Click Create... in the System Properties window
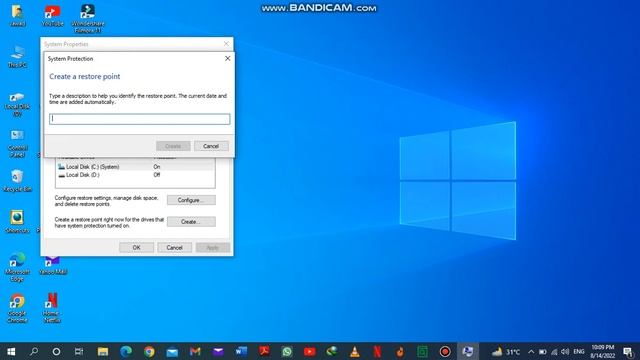Viewport: 640px width, 360px height. click(191, 222)
